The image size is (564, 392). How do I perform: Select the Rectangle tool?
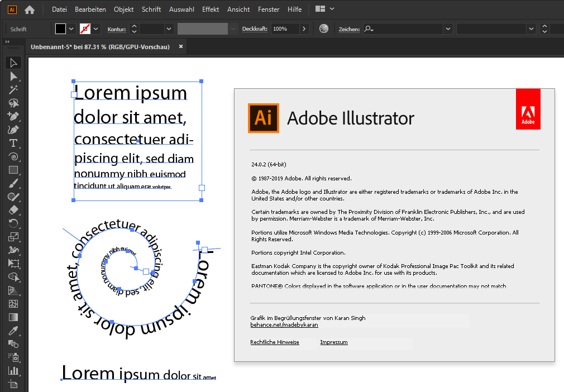click(13, 170)
